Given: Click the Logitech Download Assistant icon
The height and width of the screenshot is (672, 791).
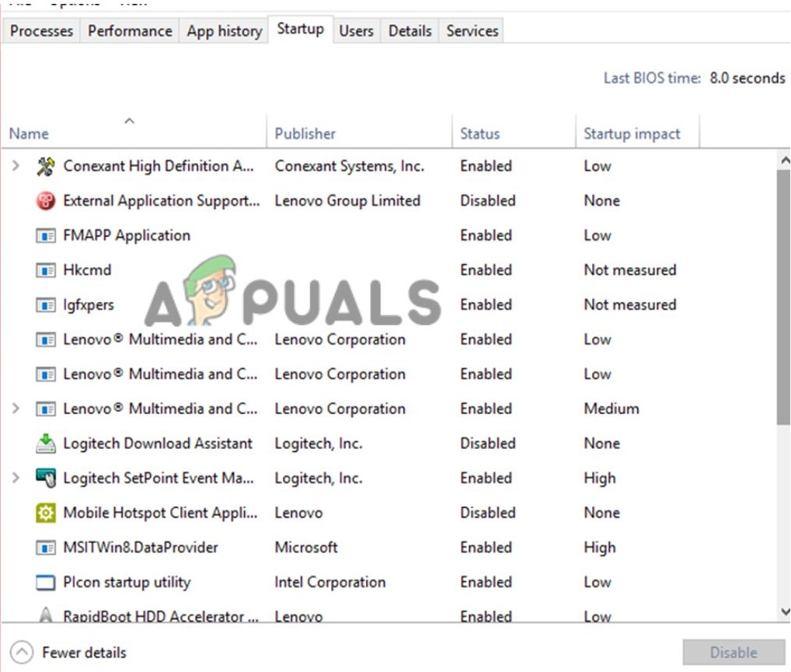Looking at the screenshot, I should [45, 443].
